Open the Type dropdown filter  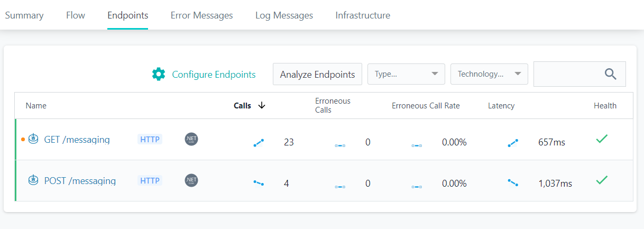(406, 74)
